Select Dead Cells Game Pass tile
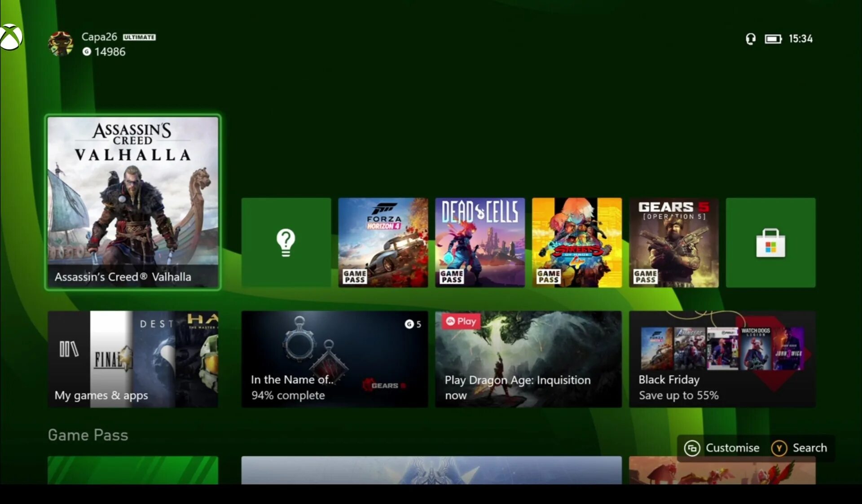This screenshot has height=504, width=862. click(x=479, y=242)
